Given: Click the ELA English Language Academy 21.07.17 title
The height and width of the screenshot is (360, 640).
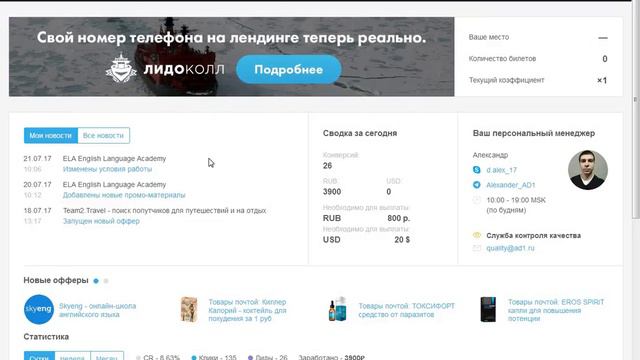Looking at the screenshot, I should click(114, 158).
